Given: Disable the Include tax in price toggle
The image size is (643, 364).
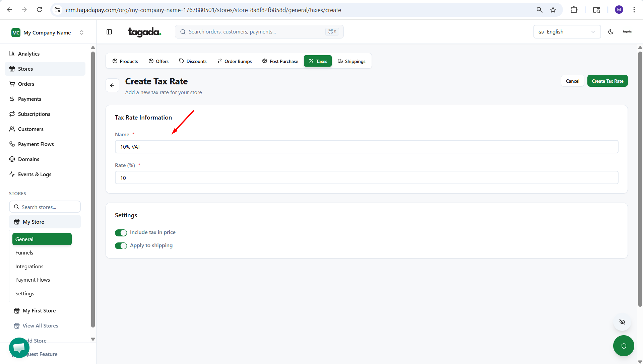Looking at the screenshot, I should tap(121, 233).
